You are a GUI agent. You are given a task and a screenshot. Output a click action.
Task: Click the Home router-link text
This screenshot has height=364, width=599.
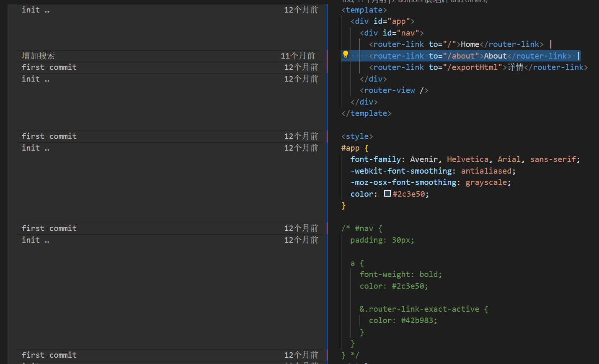470,44
